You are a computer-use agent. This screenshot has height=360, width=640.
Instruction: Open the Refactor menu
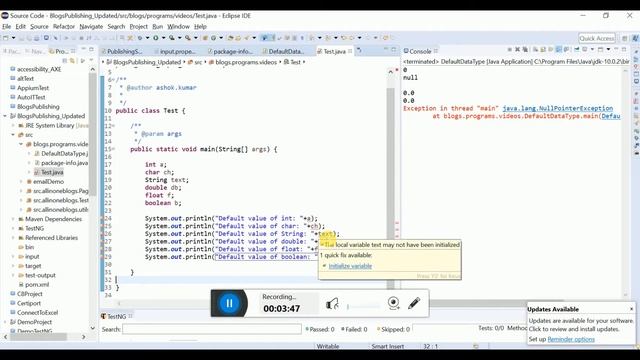pyautogui.click(x=64, y=27)
